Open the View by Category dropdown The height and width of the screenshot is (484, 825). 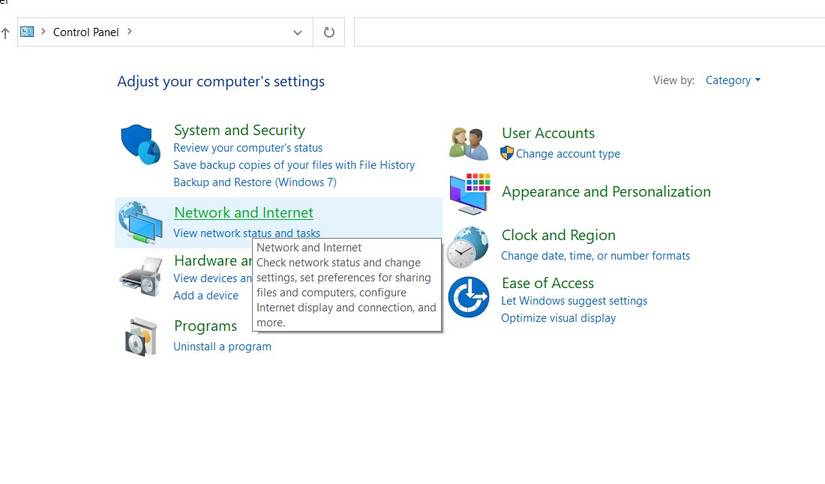coord(732,80)
